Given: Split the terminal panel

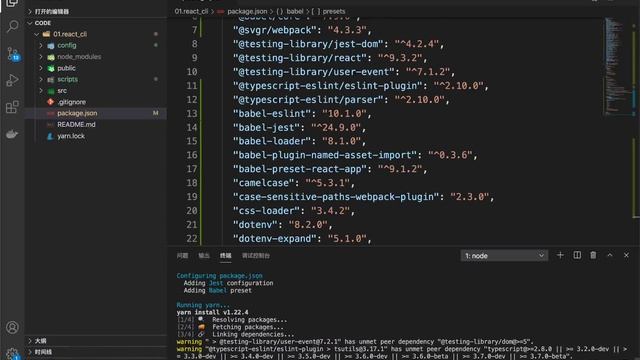Looking at the screenshot, I should pyautogui.click(x=577, y=255).
